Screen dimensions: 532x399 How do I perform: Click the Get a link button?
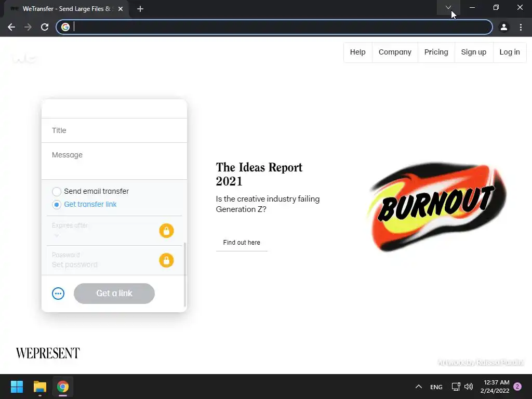(114, 294)
